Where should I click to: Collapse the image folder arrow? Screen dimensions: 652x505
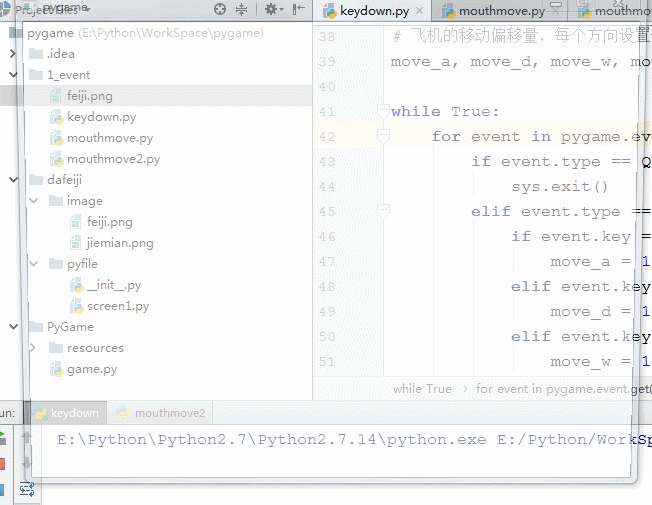[33, 201]
